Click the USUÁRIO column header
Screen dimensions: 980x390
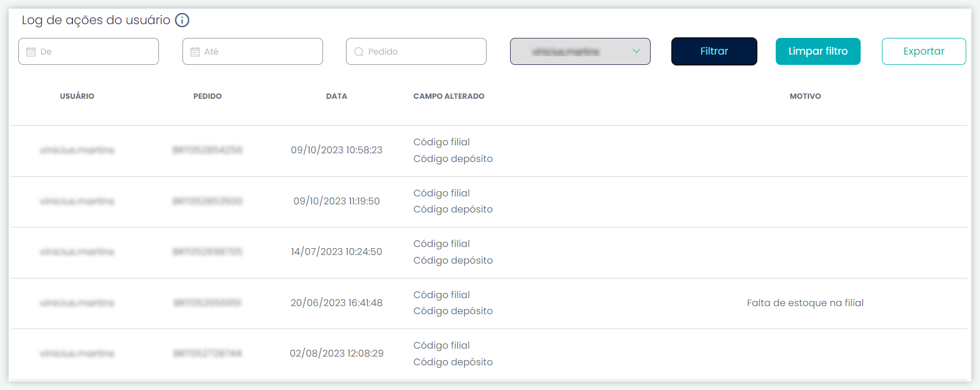click(77, 96)
